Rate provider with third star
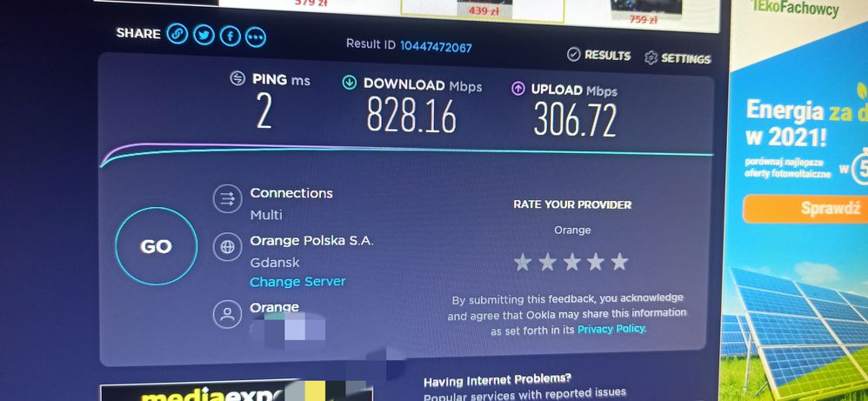 [571, 262]
